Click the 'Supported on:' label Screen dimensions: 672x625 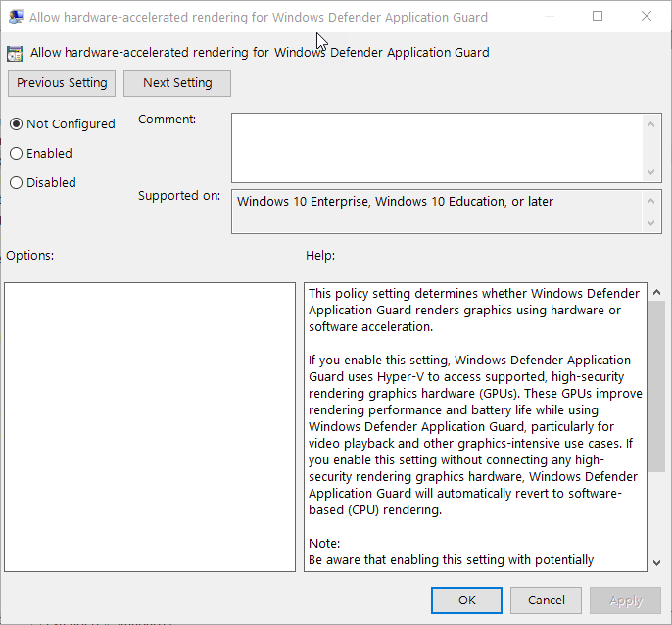[179, 196]
